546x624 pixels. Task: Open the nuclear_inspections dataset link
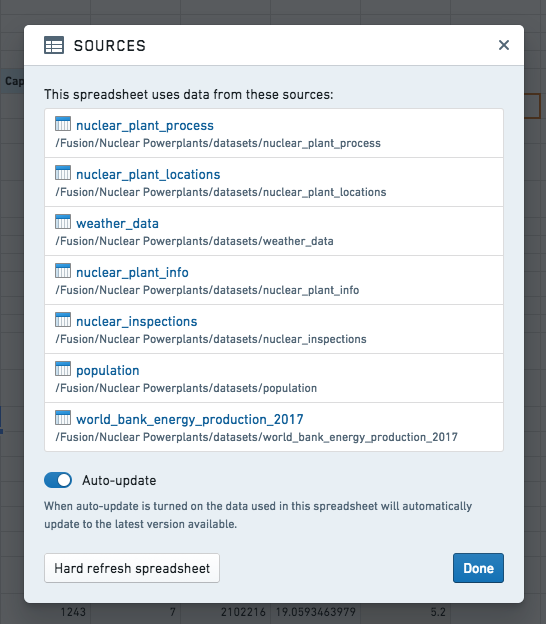click(x=136, y=322)
